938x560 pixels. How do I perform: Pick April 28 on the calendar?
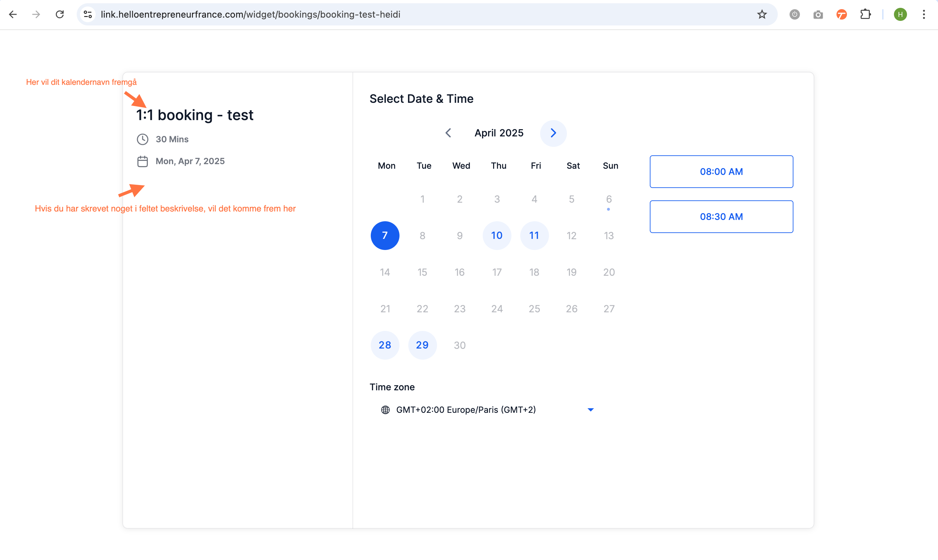point(385,345)
